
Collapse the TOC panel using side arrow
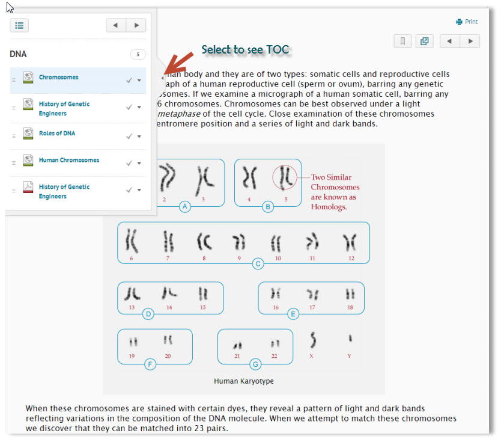(162, 78)
